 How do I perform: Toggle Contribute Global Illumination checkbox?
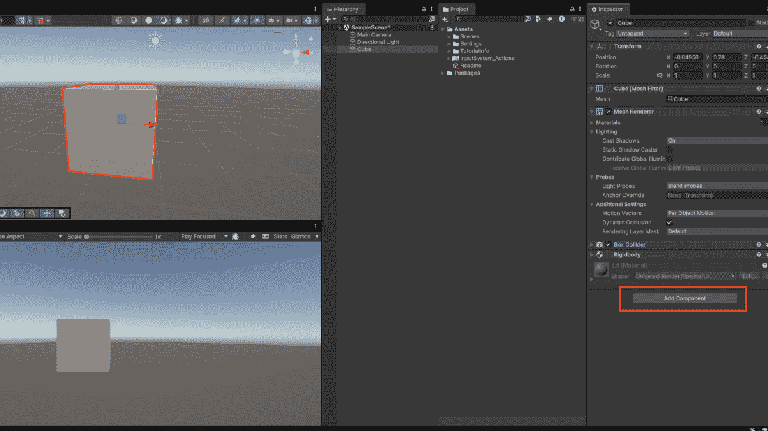tap(670, 159)
